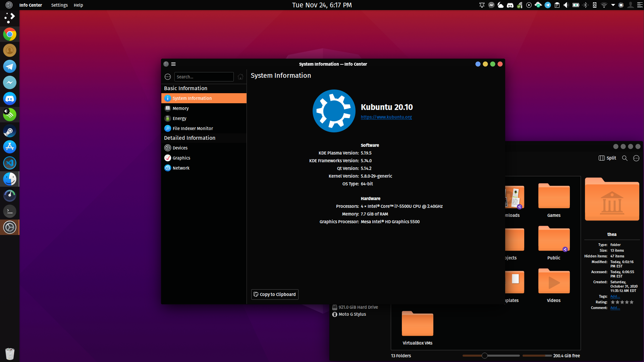Viewport: 644px width, 362px height.
Task: Set rating with the fifth star
Action: click(632, 302)
